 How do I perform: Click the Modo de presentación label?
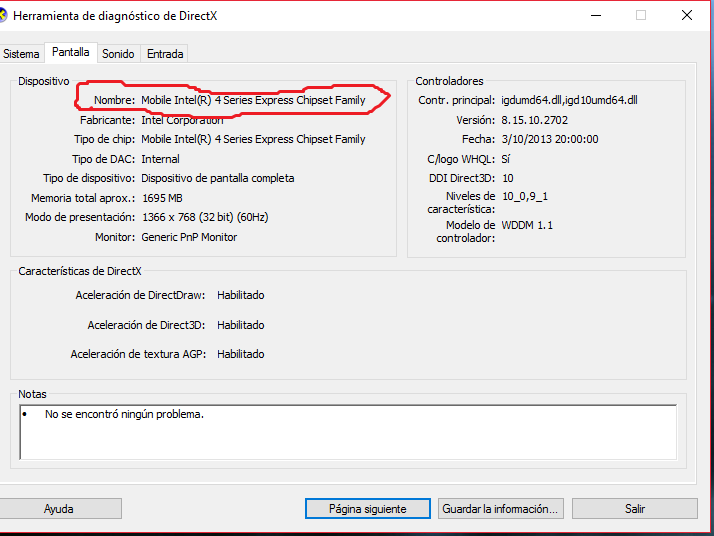pyautogui.click(x=80, y=217)
